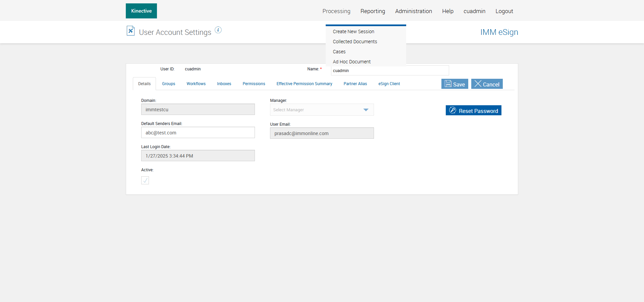Select Ad Hoc Document menu entry

[352, 62]
